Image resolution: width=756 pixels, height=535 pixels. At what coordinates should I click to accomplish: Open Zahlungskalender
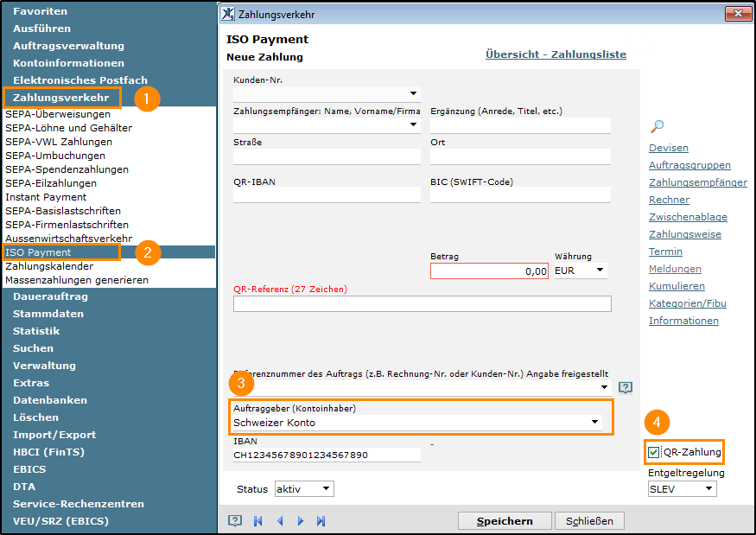tap(49, 266)
